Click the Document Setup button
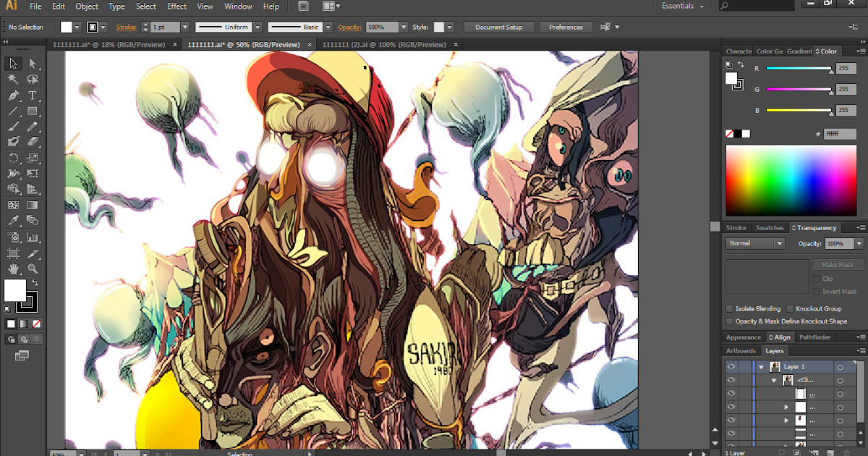Screen dimensions: 868x456 pyautogui.click(x=498, y=28)
